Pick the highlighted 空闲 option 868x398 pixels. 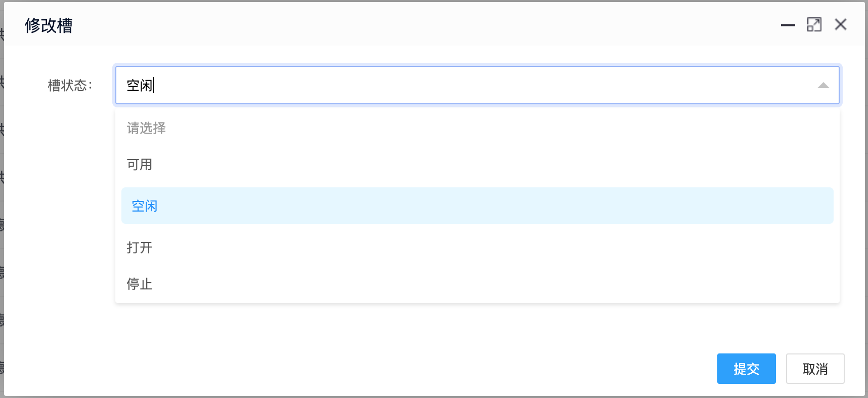pos(478,206)
